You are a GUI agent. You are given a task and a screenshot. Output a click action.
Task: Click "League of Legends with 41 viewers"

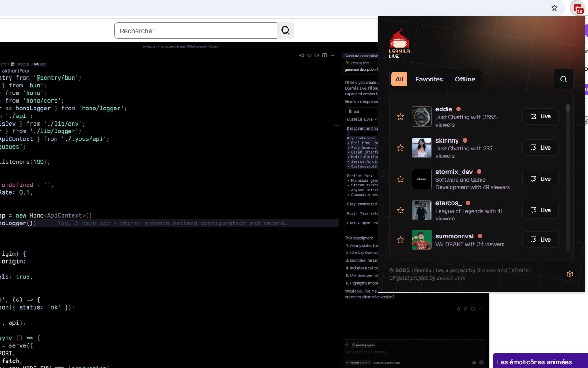pos(469,215)
